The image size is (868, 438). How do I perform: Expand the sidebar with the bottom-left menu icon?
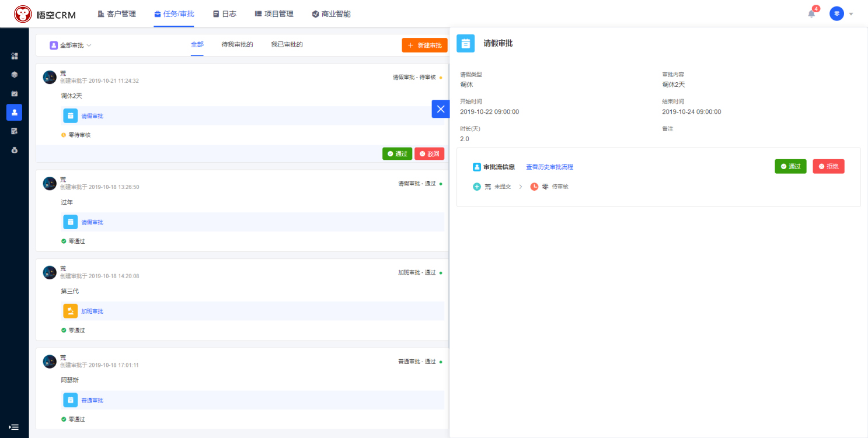(14, 427)
